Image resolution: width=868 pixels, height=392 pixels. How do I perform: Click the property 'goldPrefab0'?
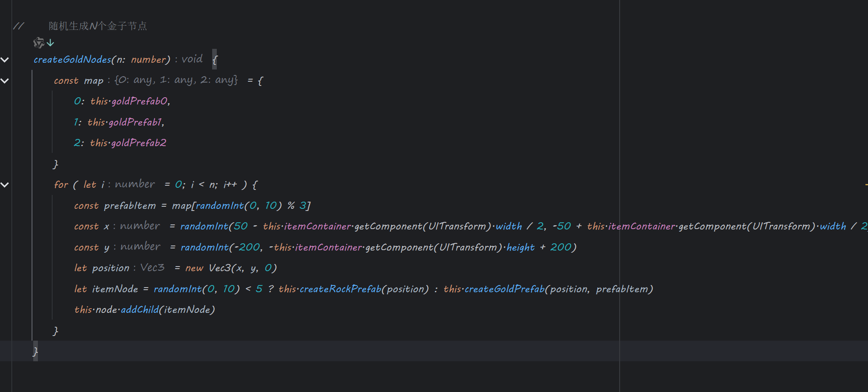point(139,101)
